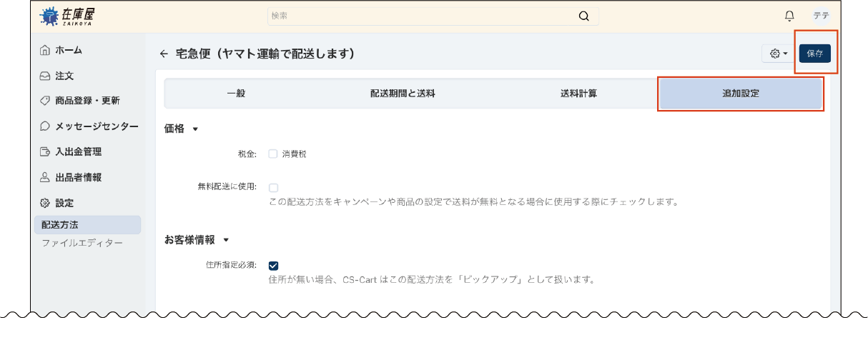The width and height of the screenshot is (868, 350).
Task: Collapse the 価格 section
Action: coord(195,129)
